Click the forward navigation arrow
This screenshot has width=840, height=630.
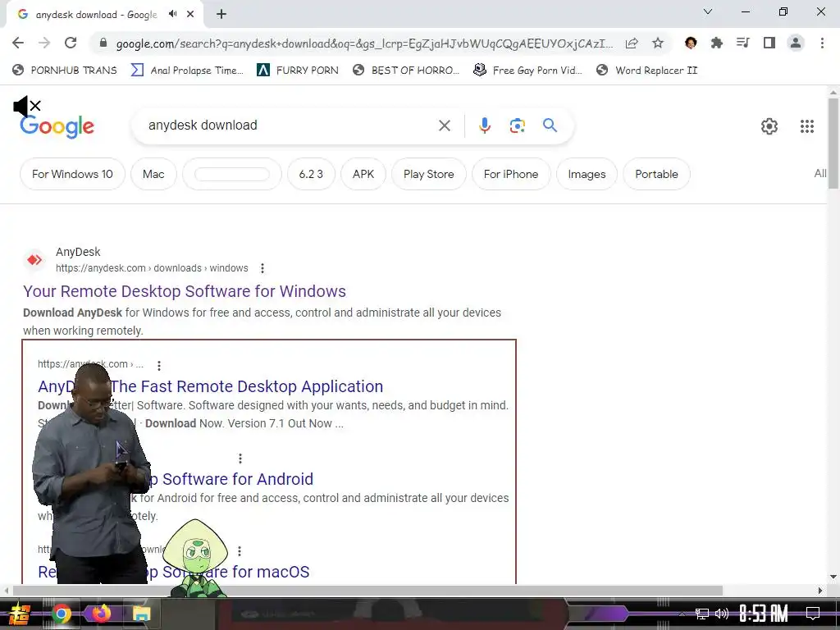tap(44, 43)
